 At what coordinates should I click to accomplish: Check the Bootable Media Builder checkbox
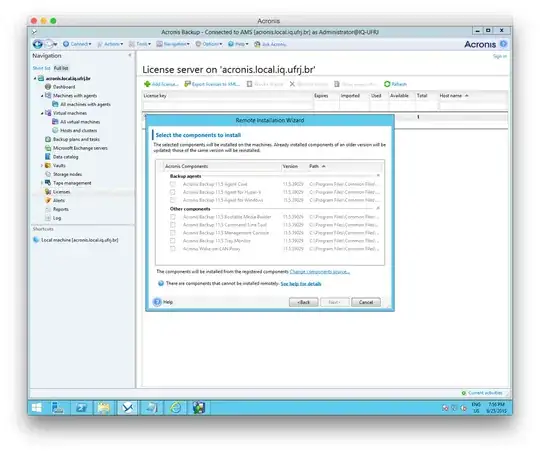pos(173,217)
